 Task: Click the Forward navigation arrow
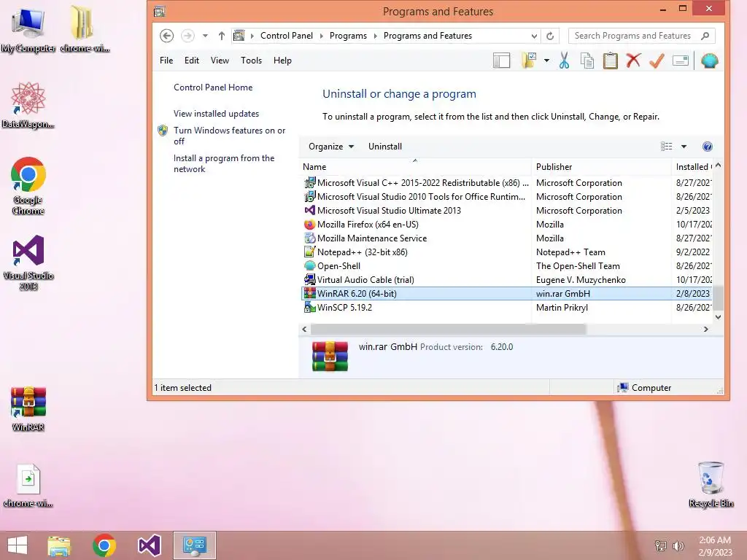[187, 36]
